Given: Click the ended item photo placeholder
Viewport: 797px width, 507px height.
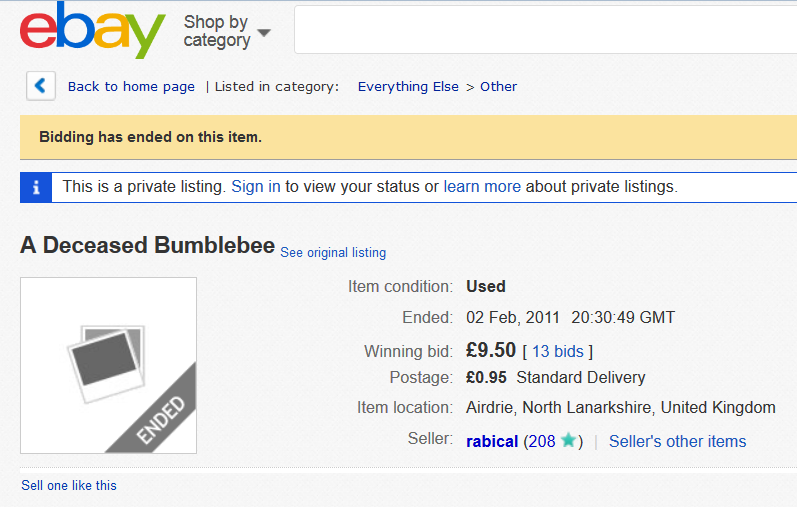Looking at the screenshot, I should (108, 365).
